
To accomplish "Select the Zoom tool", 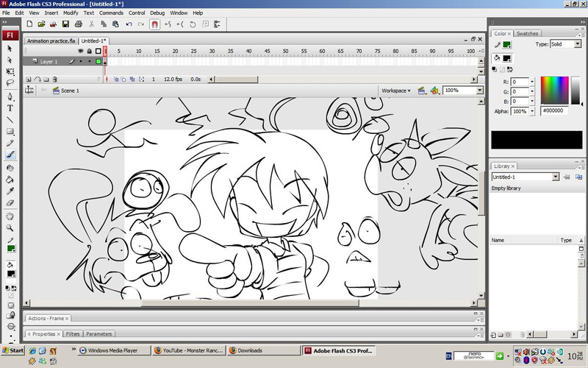I will click(x=10, y=228).
